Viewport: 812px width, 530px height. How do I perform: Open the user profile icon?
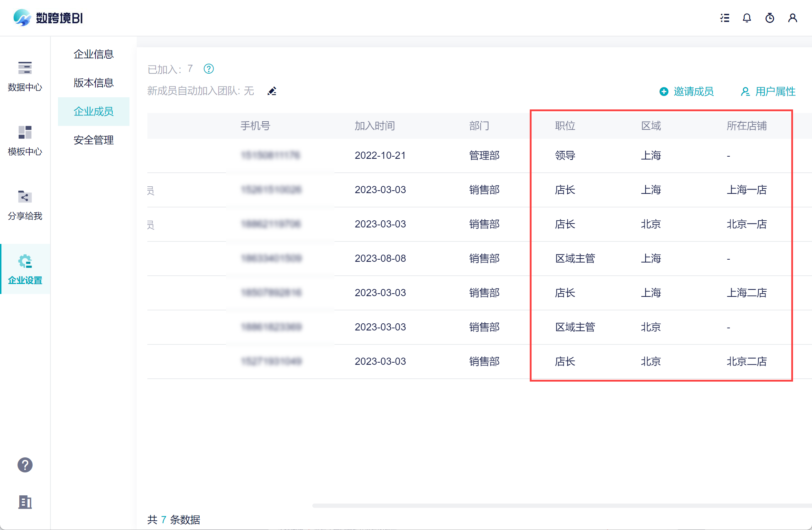(x=793, y=18)
